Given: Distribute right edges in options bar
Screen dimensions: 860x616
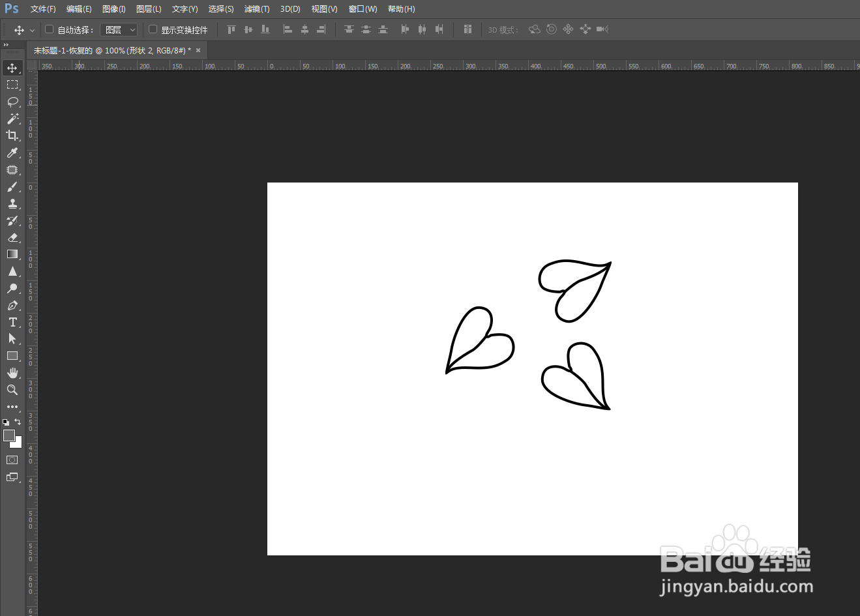Looking at the screenshot, I should coord(439,29).
